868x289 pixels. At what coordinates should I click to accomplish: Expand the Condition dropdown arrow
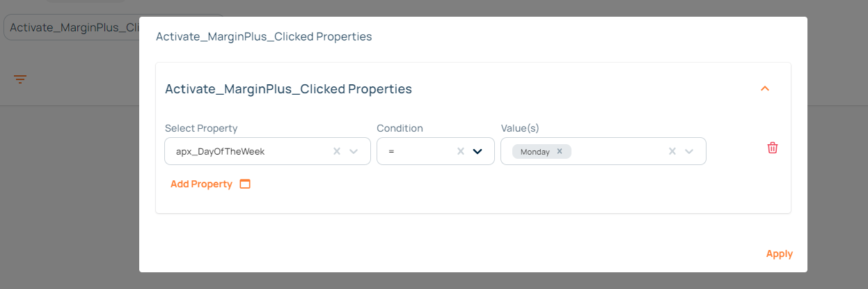tap(478, 151)
